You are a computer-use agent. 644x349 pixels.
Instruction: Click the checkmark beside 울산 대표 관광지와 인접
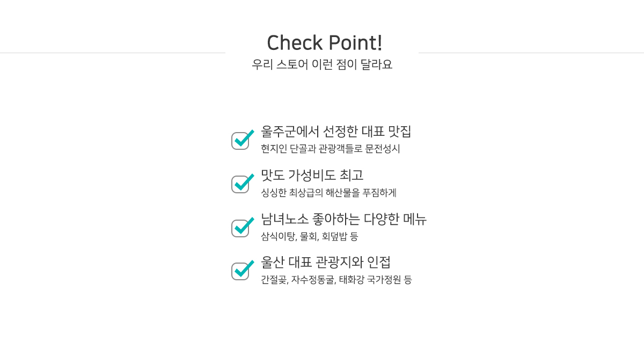tap(243, 270)
